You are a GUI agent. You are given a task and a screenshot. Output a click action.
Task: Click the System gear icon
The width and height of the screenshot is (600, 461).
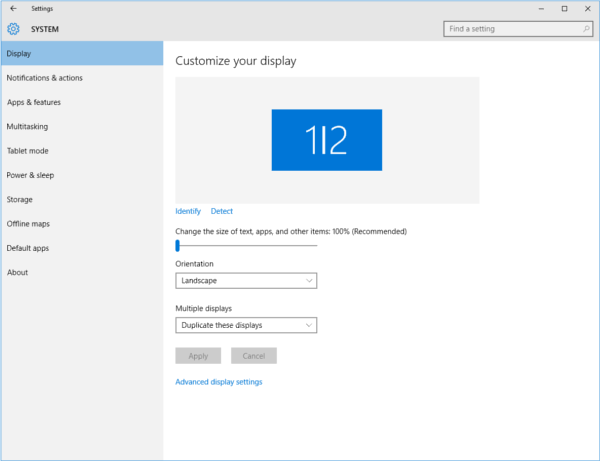point(13,29)
